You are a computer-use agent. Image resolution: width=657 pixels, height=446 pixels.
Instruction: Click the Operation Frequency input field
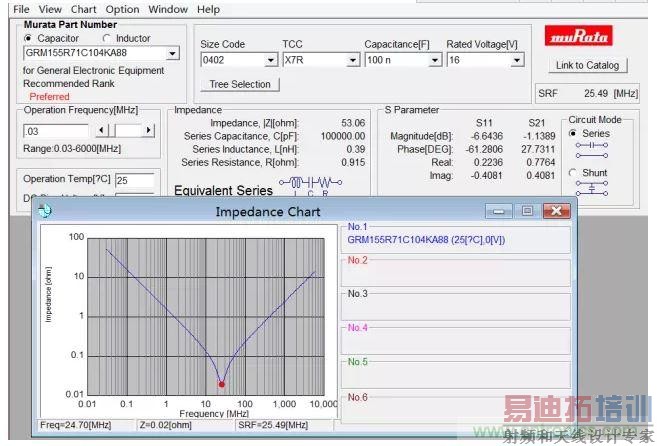click(56, 131)
